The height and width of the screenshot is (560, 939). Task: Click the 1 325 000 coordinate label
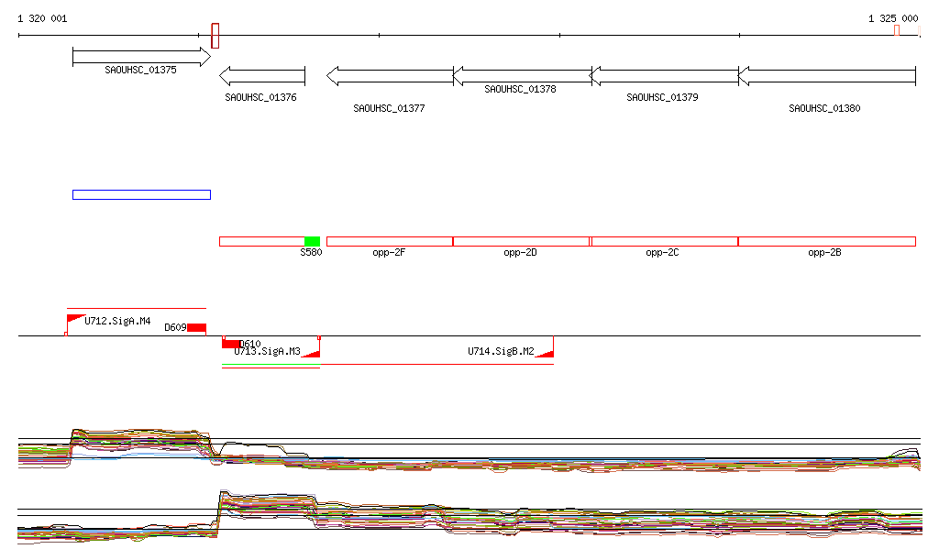pyautogui.click(x=893, y=18)
